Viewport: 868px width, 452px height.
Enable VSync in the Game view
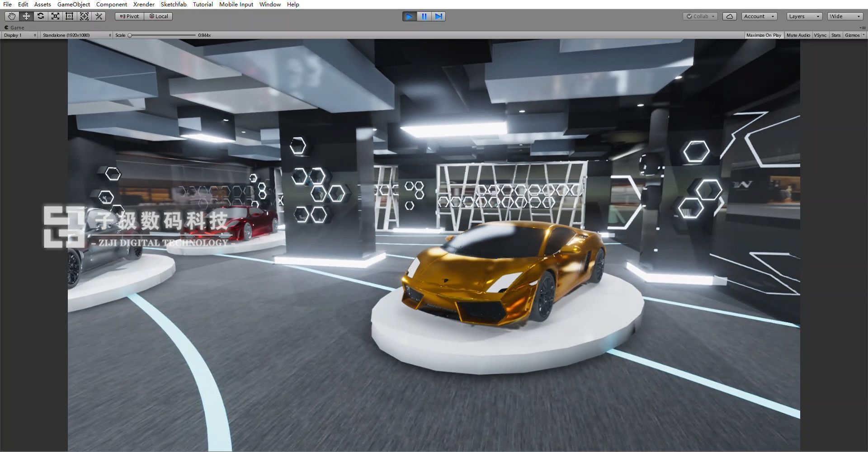coord(821,35)
